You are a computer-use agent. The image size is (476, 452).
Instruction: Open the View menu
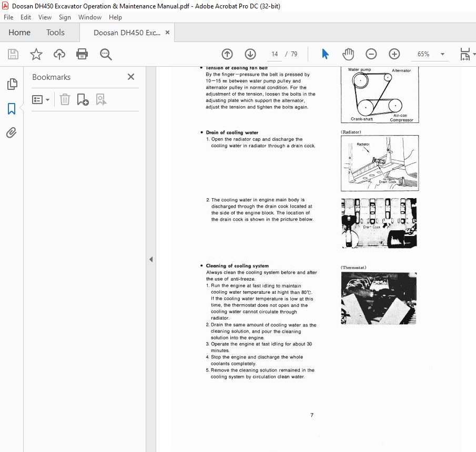coord(45,17)
